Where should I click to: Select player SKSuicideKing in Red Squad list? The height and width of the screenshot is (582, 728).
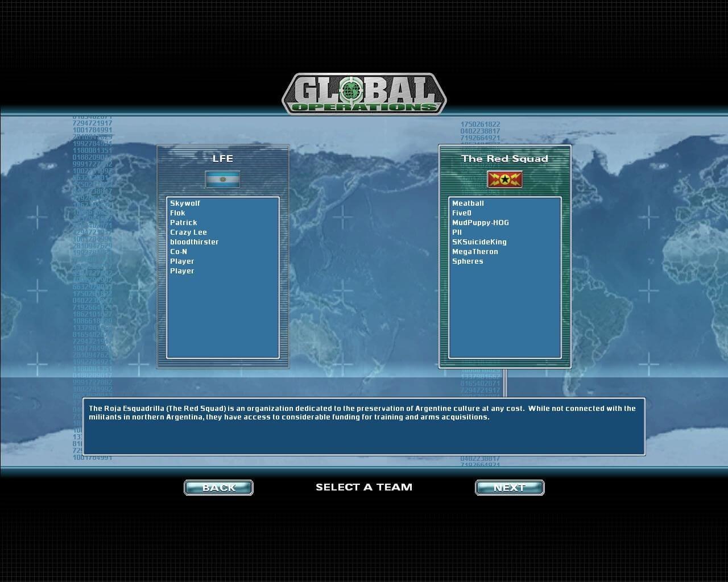pos(479,242)
